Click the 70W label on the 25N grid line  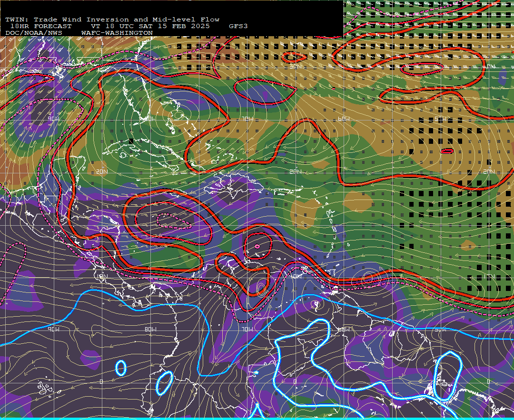pyautogui.click(x=247, y=119)
